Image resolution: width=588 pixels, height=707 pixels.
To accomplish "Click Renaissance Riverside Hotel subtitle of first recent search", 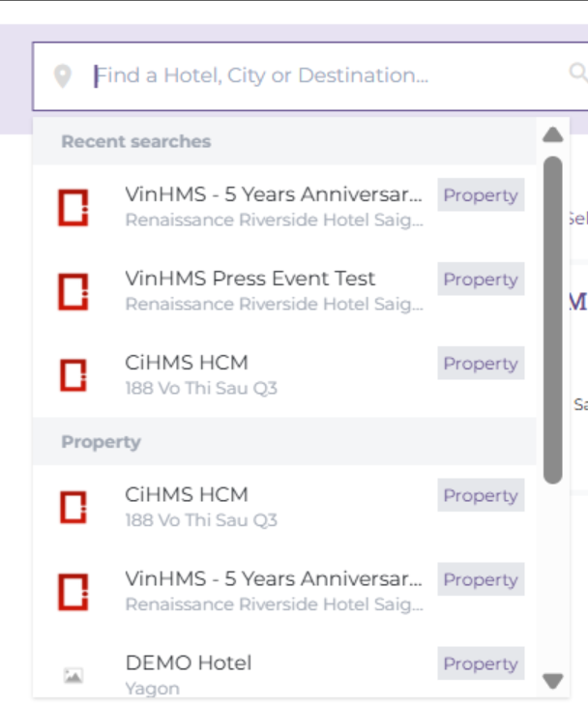I will (x=274, y=221).
